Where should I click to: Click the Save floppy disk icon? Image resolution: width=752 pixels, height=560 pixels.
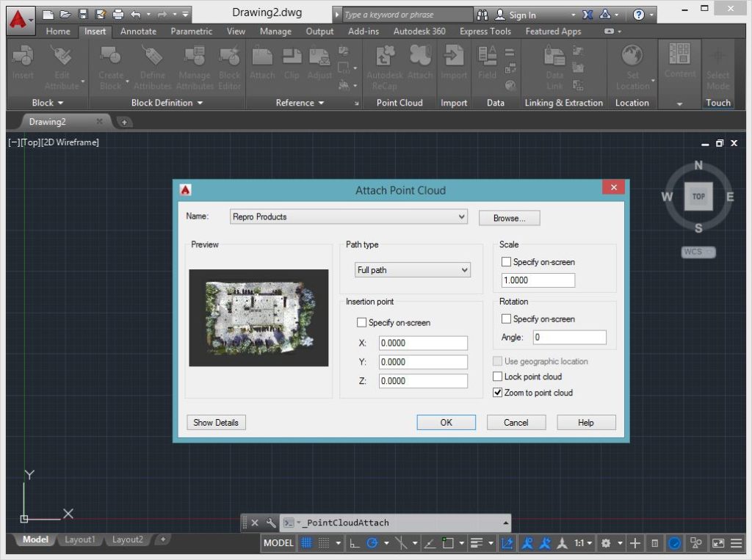[x=83, y=15]
